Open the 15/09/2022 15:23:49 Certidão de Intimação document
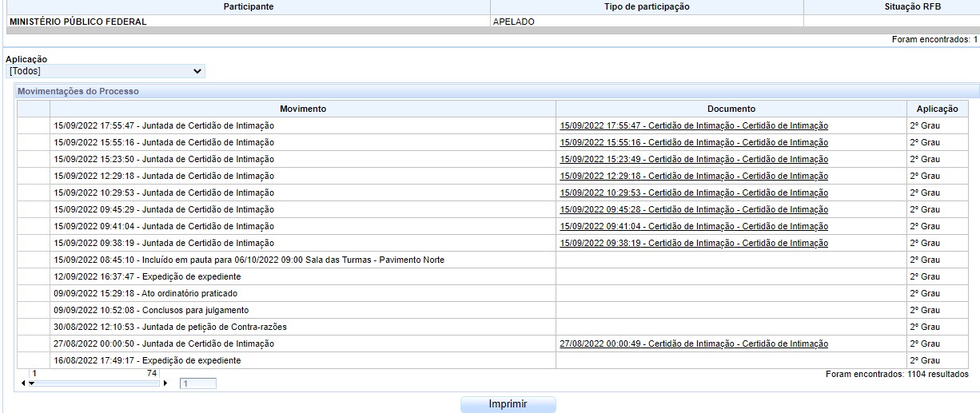This screenshot has height=413, width=980. (x=694, y=160)
